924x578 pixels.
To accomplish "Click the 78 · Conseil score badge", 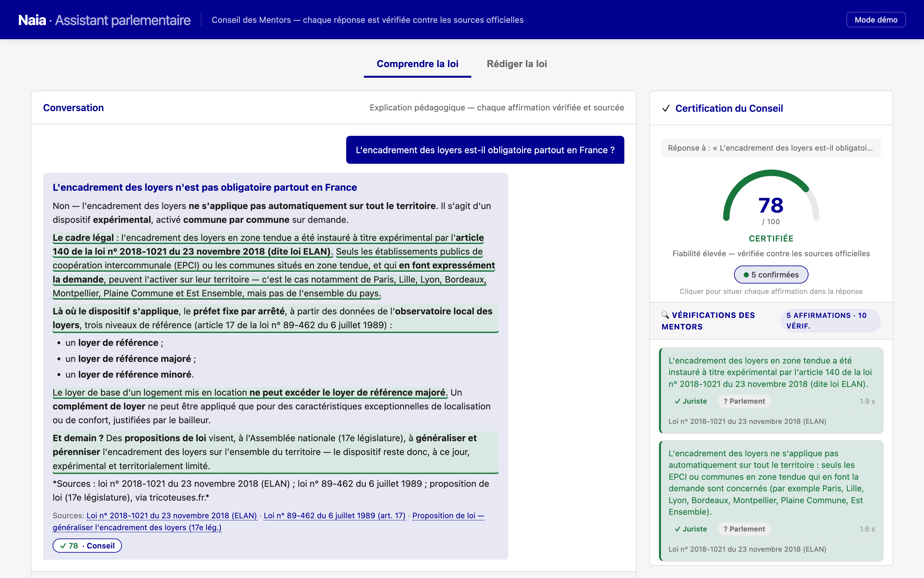I will [87, 546].
